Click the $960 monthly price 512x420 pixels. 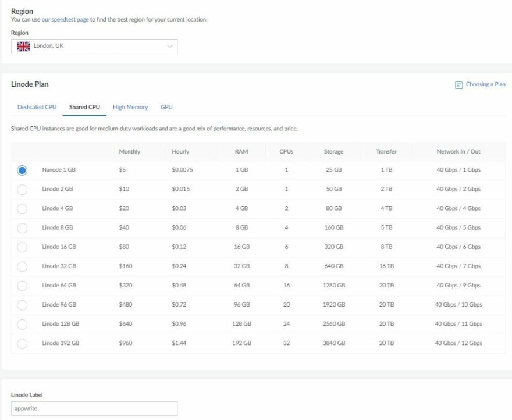point(126,343)
